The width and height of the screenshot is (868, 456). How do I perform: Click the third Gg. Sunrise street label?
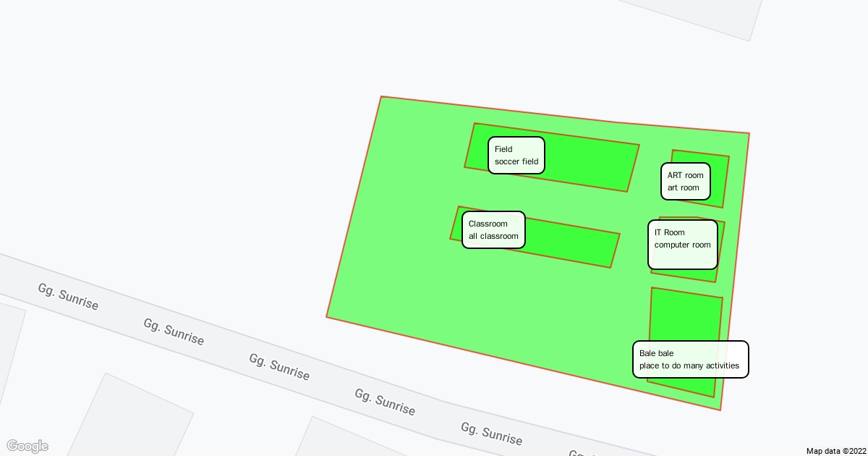point(279,367)
